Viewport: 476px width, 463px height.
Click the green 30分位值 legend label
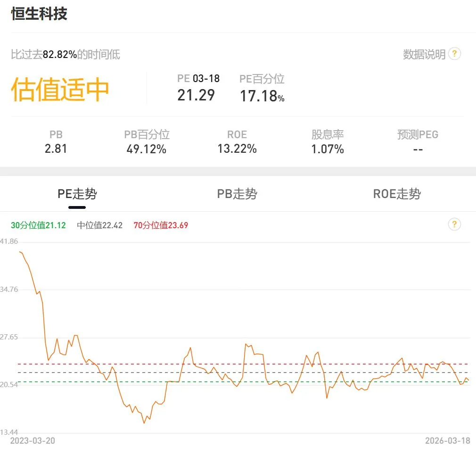(x=38, y=225)
